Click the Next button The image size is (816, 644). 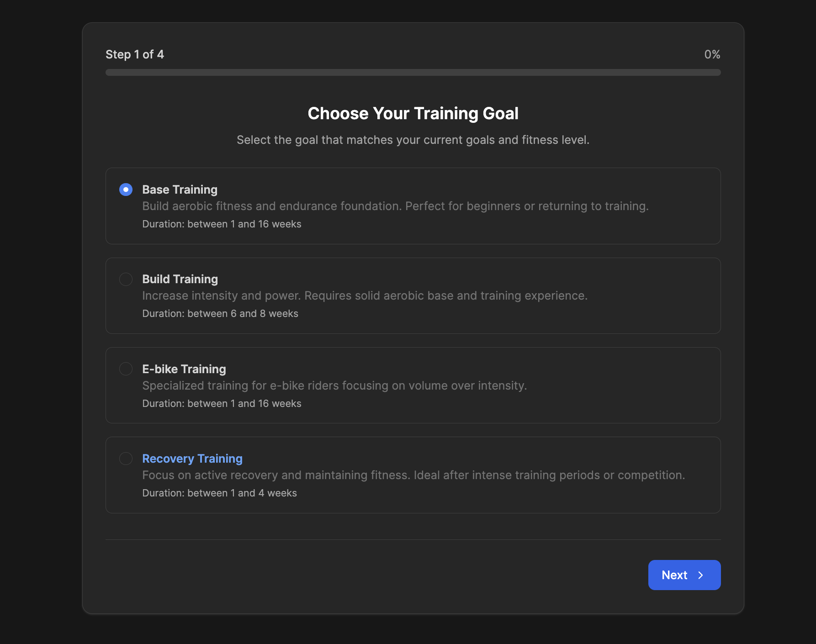click(x=684, y=575)
